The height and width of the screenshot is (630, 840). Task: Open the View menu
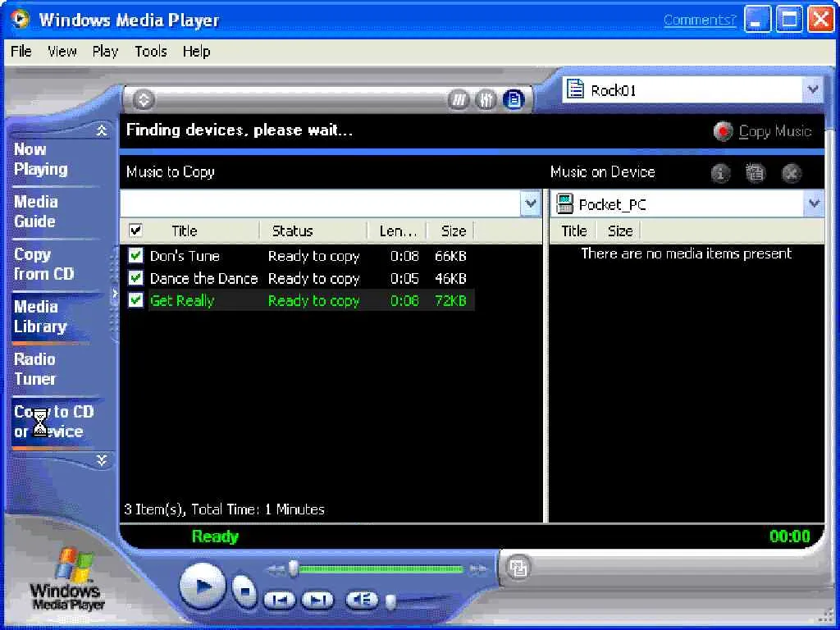click(62, 52)
